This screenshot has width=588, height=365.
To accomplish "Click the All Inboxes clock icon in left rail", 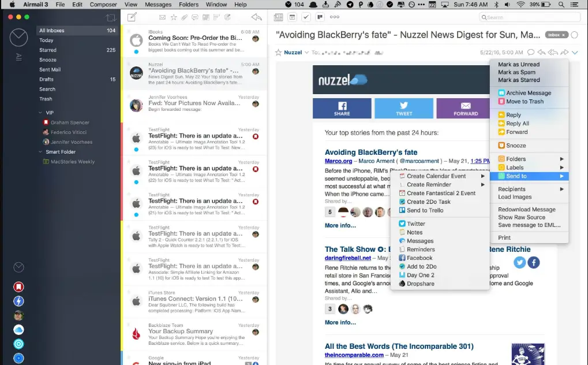I will point(18,37).
